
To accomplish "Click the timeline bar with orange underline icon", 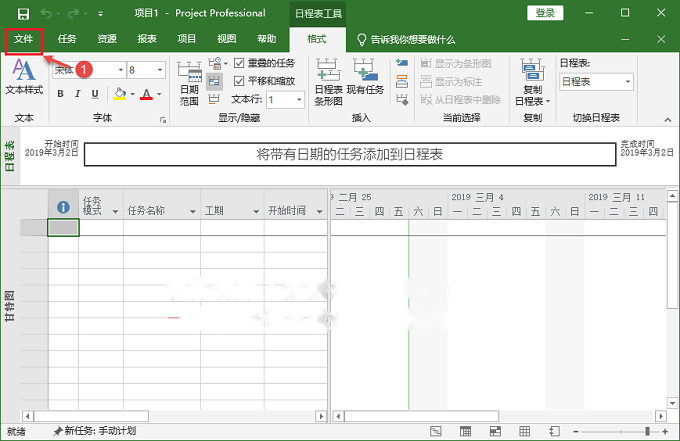I will pos(214,99).
